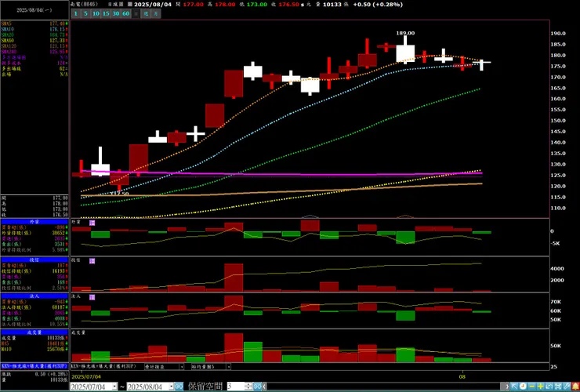Click the +0.50 (+0.28%) change text in header

378,5
